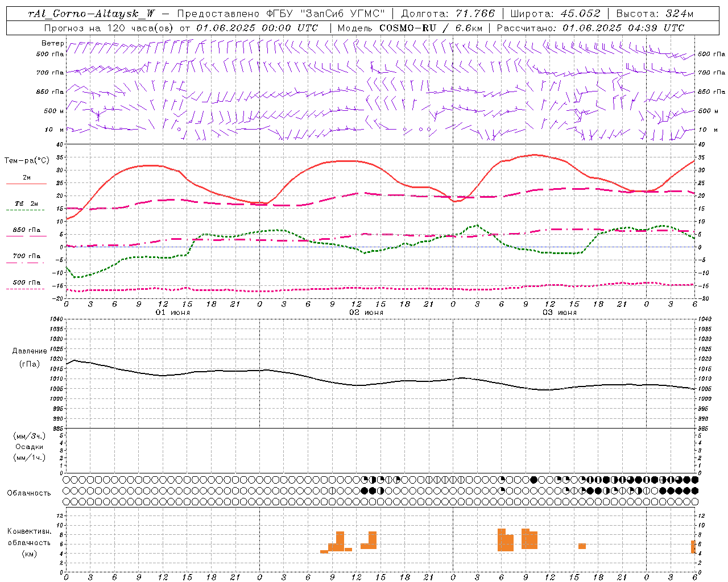Click the Конвективн. облачность label
The image size is (728, 582).
pyautogui.click(x=30, y=537)
